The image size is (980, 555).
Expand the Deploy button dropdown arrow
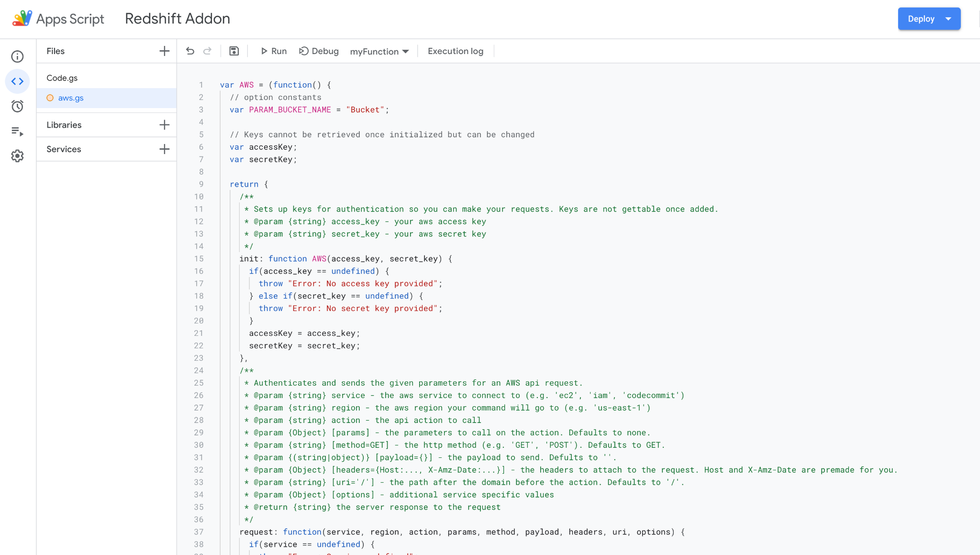(948, 19)
